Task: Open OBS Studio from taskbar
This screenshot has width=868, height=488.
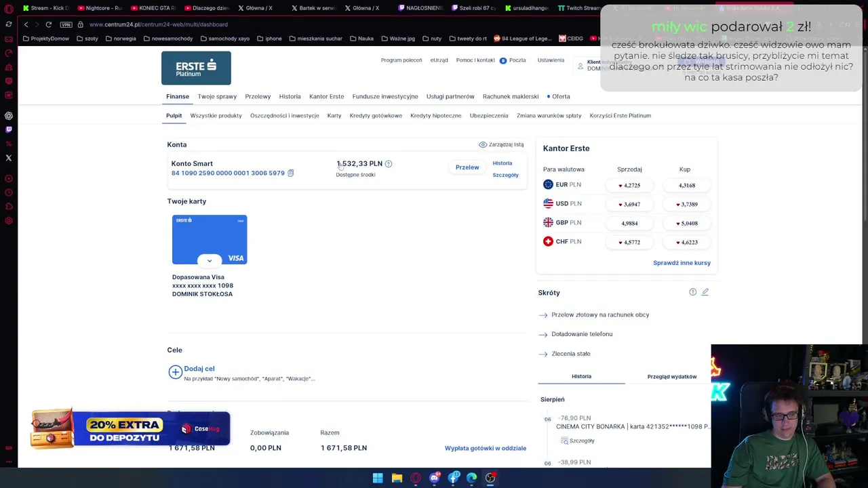Action: pos(490,479)
